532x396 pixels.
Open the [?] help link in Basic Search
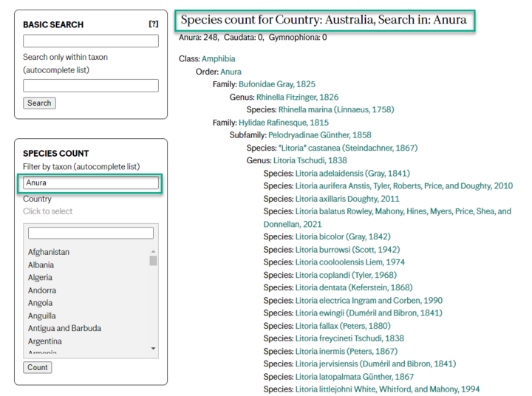tap(153, 24)
